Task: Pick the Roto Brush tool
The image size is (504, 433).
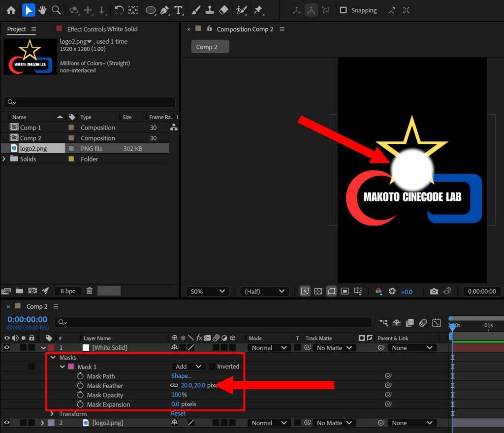Action: pos(241,10)
